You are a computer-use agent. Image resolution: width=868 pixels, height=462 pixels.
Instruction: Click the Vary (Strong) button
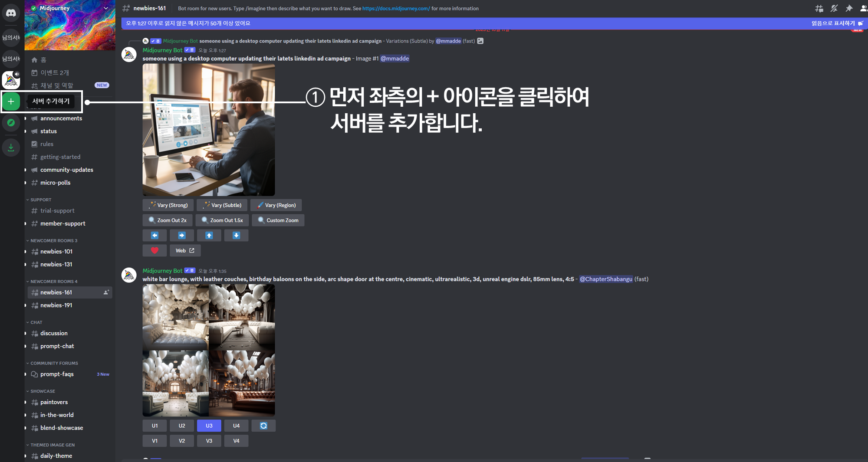(168, 205)
